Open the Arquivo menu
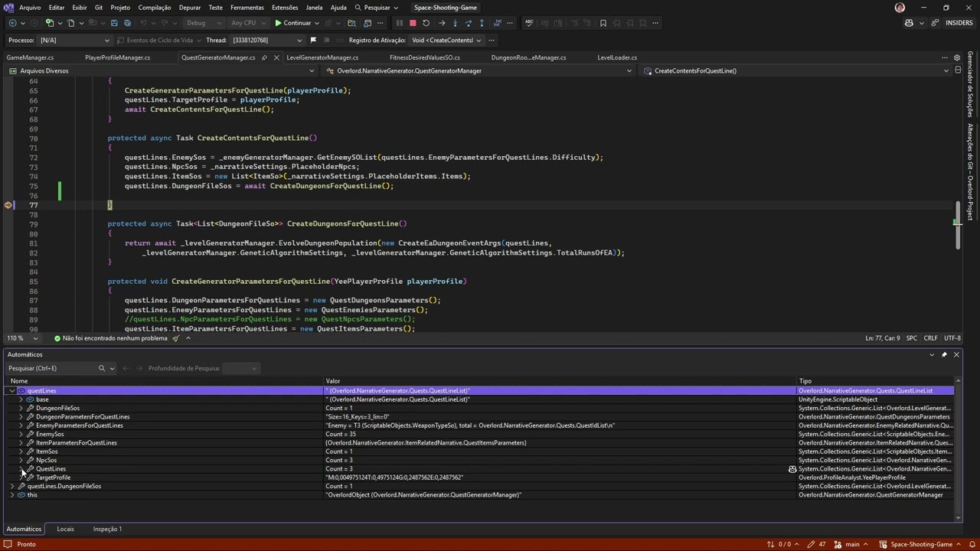 click(x=30, y=8)
